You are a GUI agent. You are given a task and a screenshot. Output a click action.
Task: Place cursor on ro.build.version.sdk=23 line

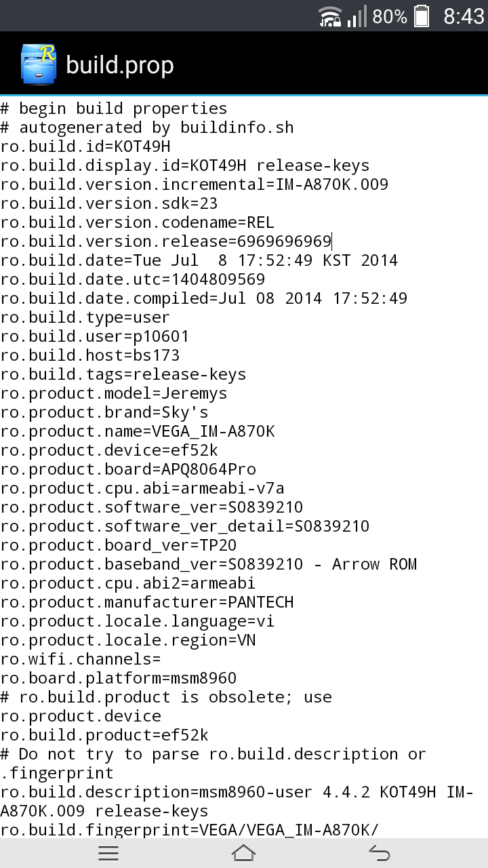click(109, 203)
